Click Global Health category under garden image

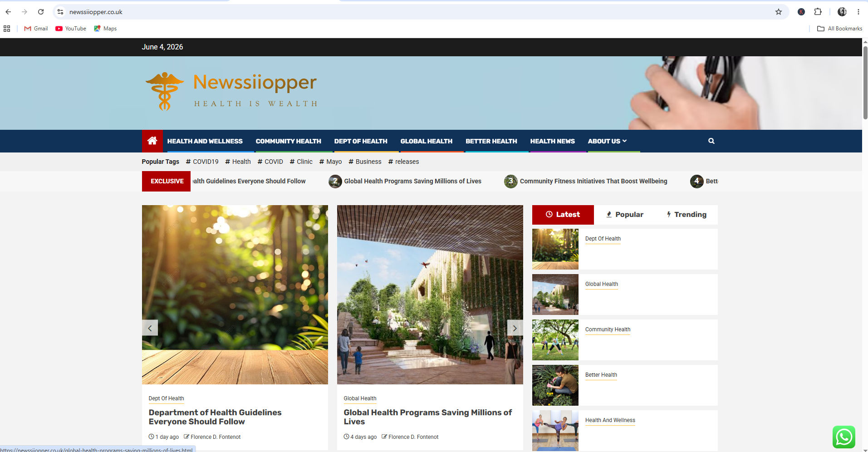(360, 398)
